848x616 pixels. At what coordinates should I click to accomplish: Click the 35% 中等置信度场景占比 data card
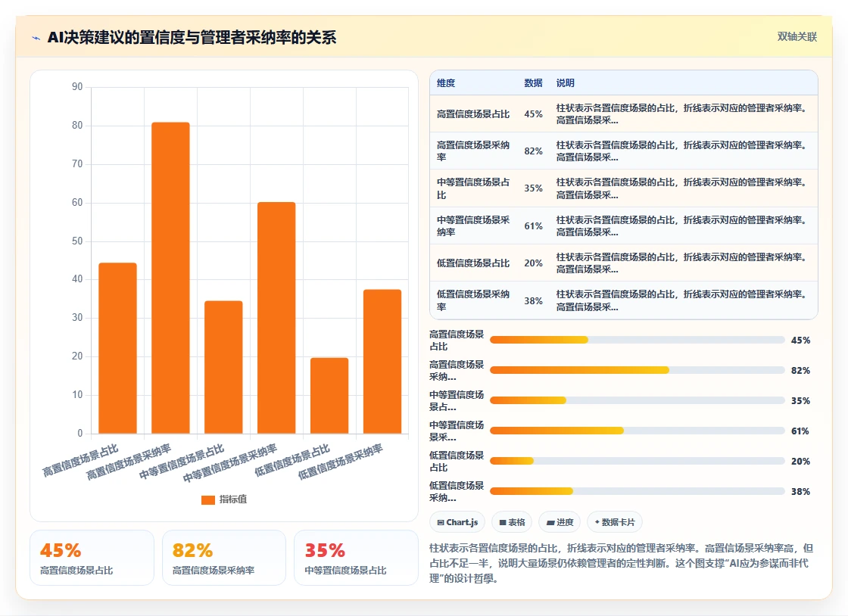click(356, 558)
